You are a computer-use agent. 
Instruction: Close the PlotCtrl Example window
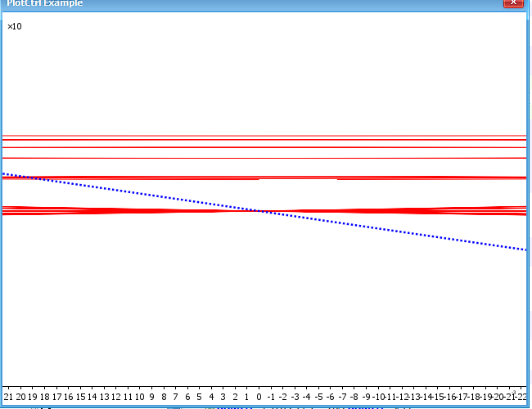pos(512,3)
